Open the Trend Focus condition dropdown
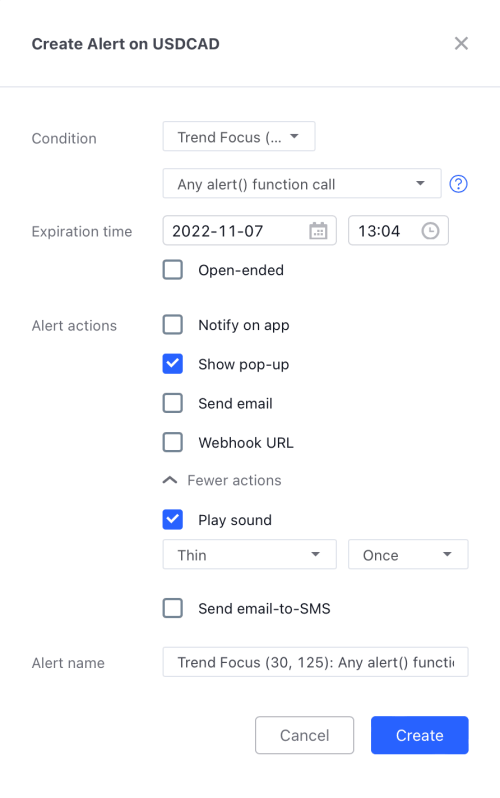The width and height of the screenshot is (500, 798). (239, 136)
